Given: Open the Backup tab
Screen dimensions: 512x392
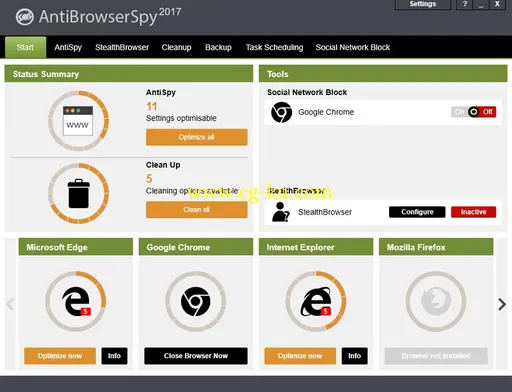Looking at the screenshot, I should point(218,47).
